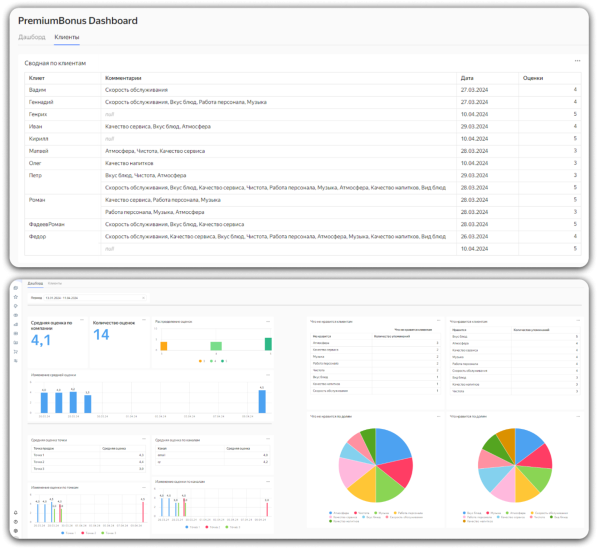Screen dimensions: 599x550
Task: Click the blue slice of left pie chart
Action: click(x=392, y=445)
